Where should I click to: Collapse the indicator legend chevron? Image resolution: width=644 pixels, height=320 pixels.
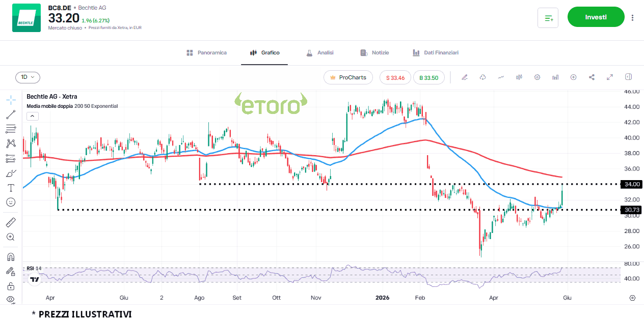pyautogui.click(x=32, y=116)
